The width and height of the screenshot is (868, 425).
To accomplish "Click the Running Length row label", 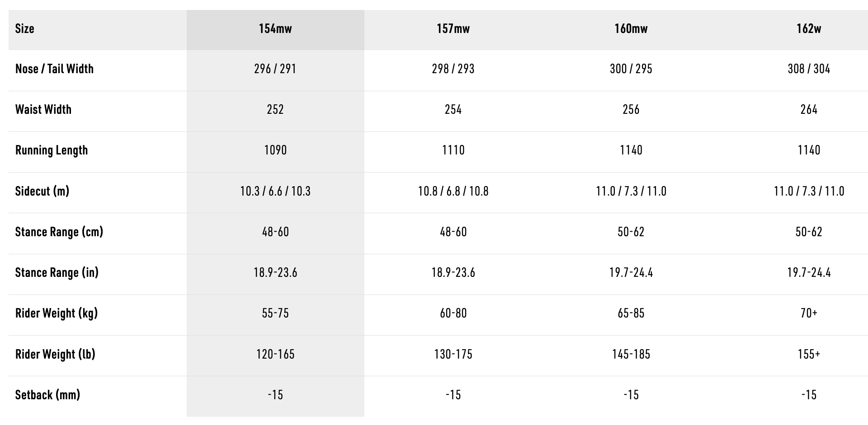I will coord(52,150).
